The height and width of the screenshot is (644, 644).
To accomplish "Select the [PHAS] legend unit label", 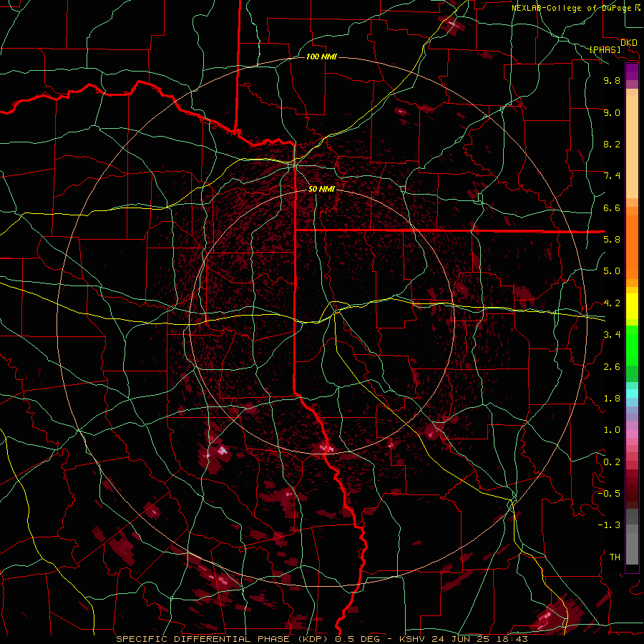I will pyautogui.click(x=605, y=49).
